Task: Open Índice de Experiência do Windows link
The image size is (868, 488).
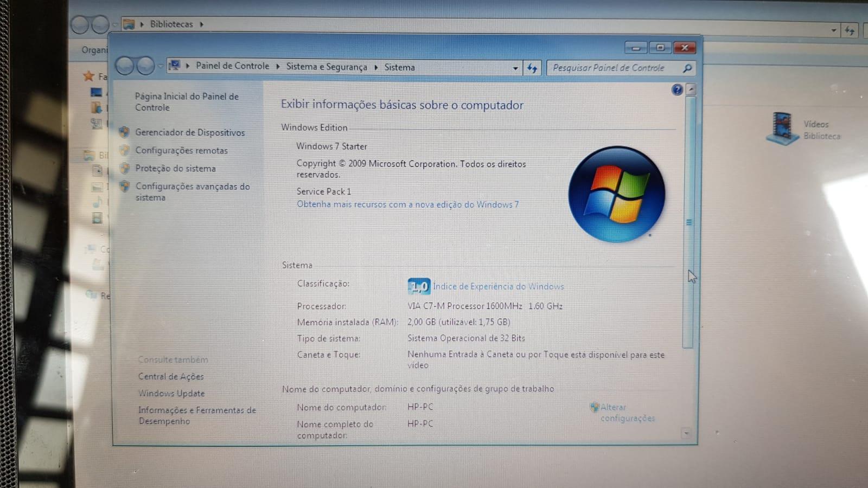Action: [x=499, y=286]
